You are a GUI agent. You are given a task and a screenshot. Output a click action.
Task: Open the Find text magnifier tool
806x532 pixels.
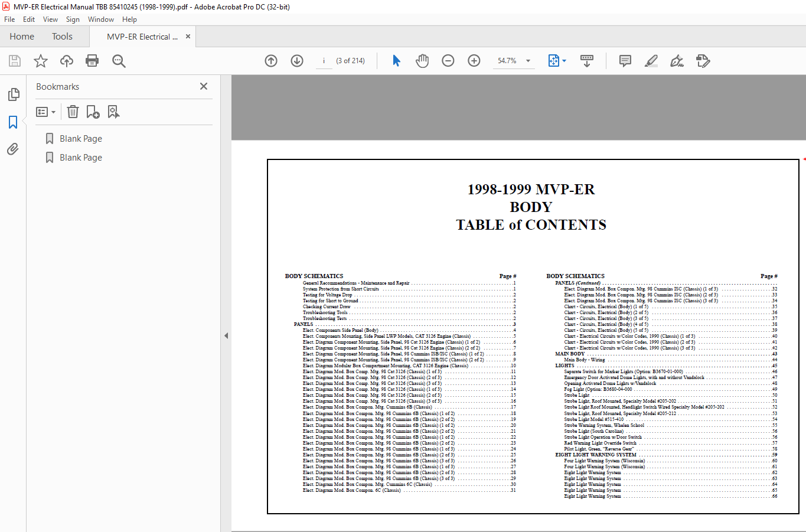point(119,61)
